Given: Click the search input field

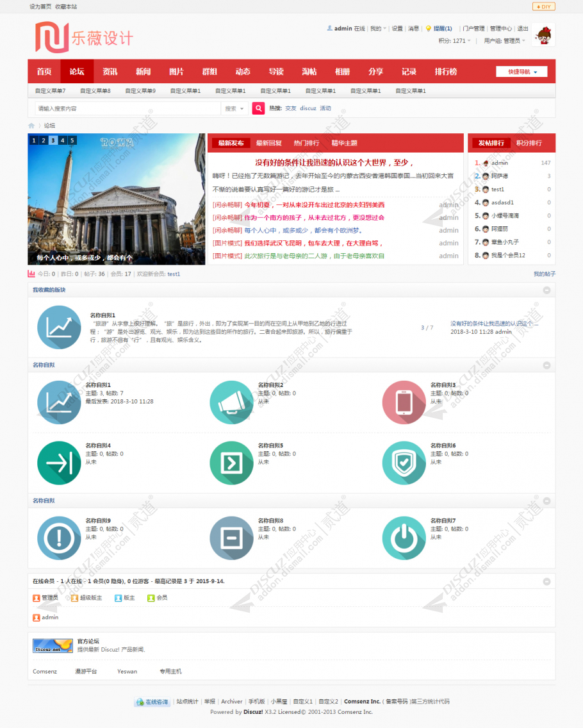Looking at the screenshot, I should pyautogui.click(x=128, y=109).
